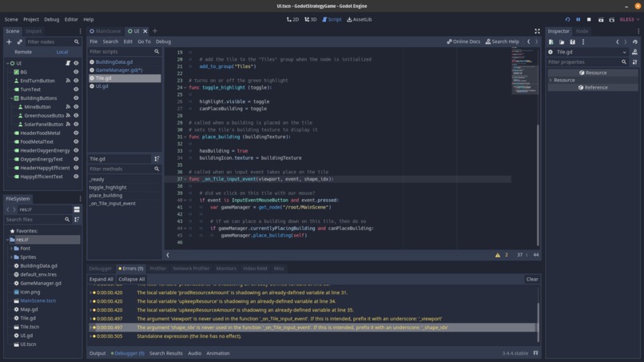Select GameManager.gd(*) in script list
The width and height of the screenshot is (644, 362).
coord(125,70)
